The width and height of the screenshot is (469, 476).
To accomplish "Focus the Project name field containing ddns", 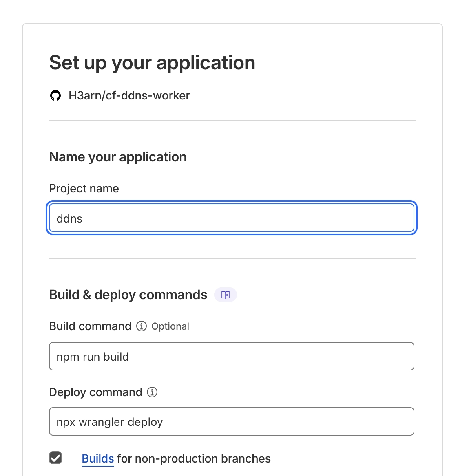I will (231, 218).
